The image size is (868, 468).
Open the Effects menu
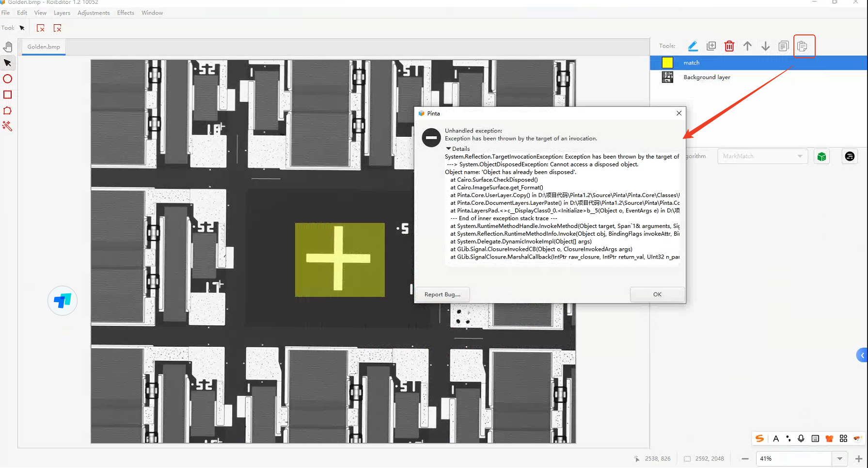coord(126,13)
